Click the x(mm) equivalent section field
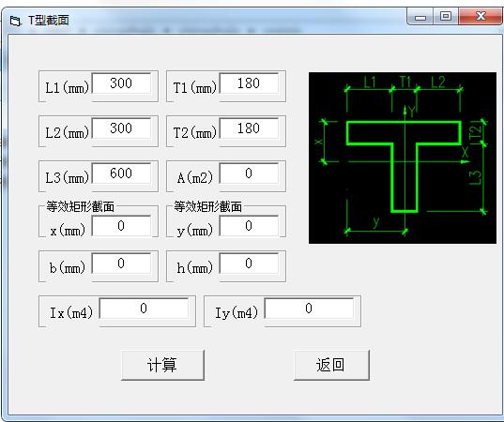 coord(121,226)
